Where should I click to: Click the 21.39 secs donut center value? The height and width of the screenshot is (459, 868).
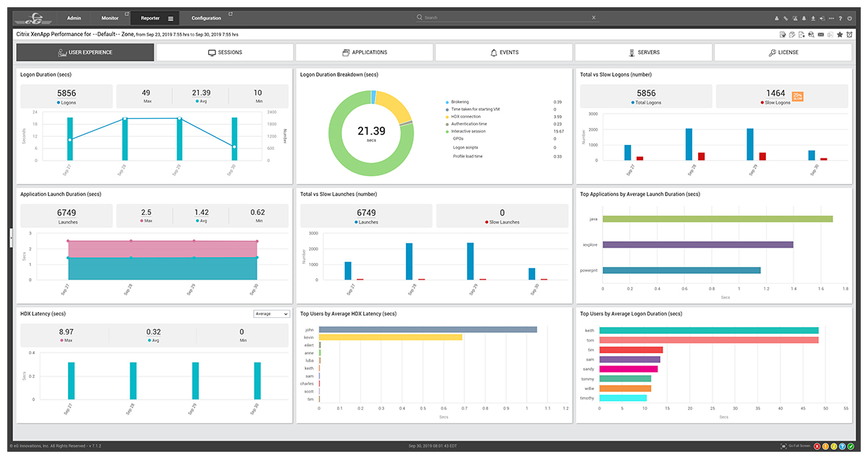(371, 131)
